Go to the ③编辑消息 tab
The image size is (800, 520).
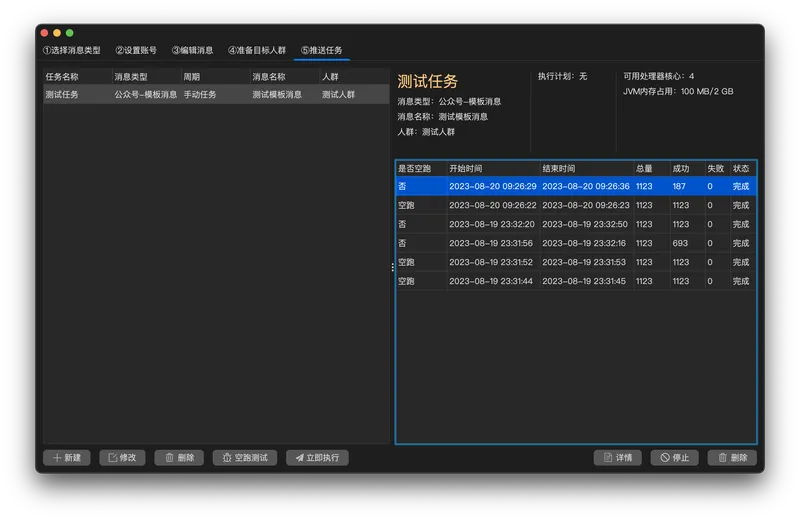coord(192,50)
